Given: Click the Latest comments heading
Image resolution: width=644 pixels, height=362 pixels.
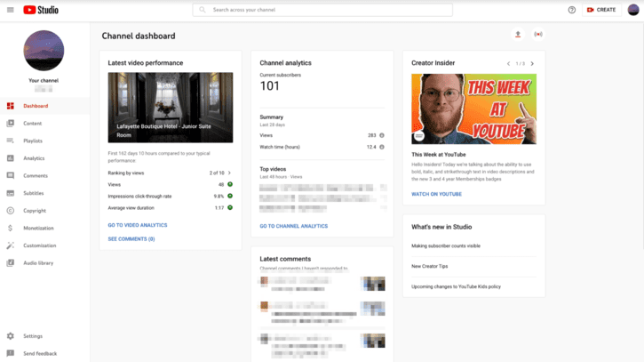Looking at the screenshot, I should click(x=285, y=259).
